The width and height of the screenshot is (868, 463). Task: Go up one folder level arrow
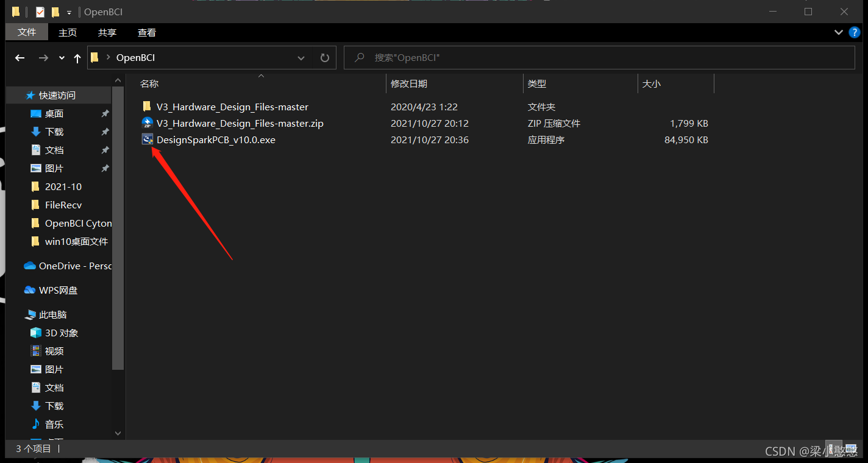(77, 58)
